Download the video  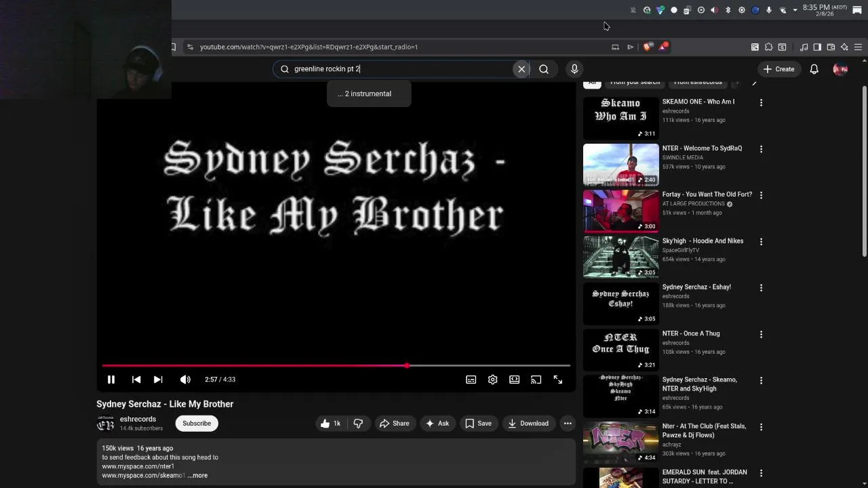[528, 424]
